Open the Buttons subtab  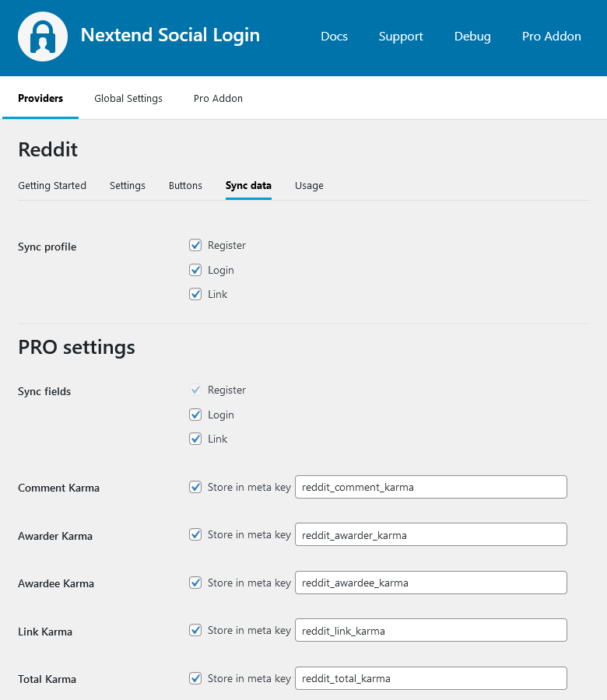pyautogui.click(x=185, y=186)
